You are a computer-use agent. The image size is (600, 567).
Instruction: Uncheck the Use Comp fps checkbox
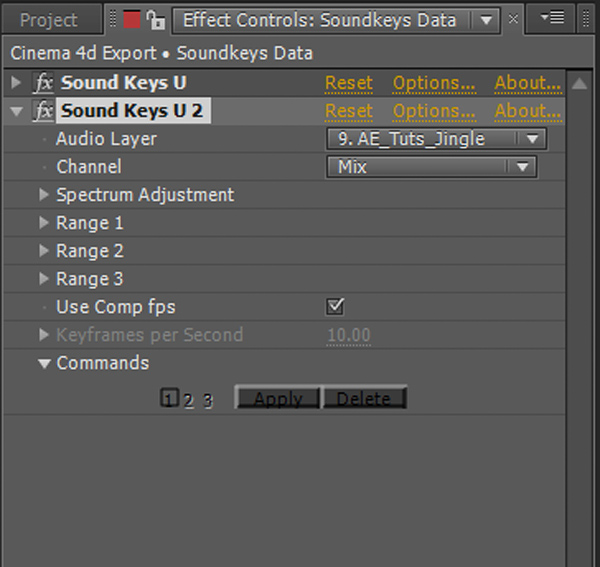[335, 306]
